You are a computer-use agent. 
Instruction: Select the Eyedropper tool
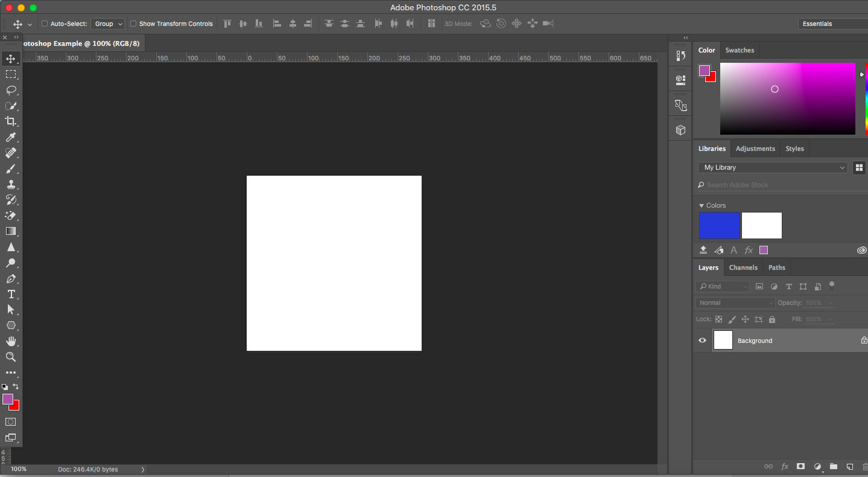[11, 137]
